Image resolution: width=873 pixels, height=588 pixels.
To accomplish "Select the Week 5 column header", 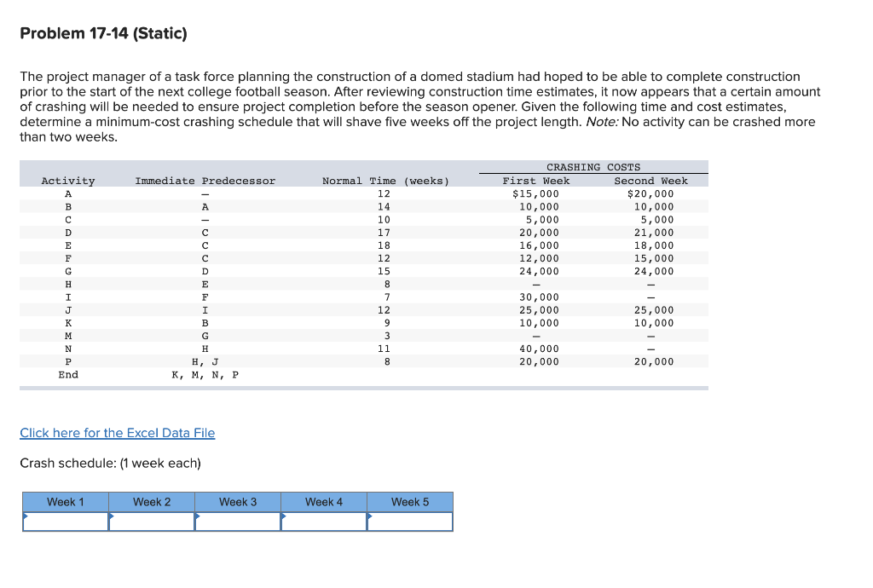I will pyautogui.click(x=410, y=502).
